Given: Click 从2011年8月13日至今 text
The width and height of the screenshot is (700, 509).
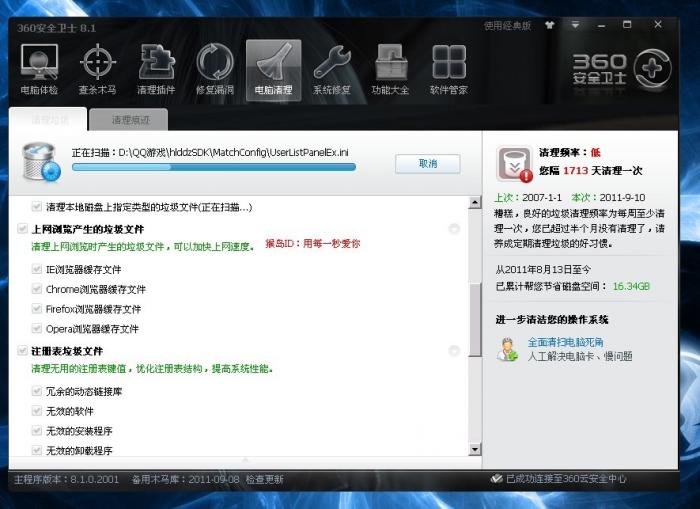Looking at the screenshot, I should pos(543,269).
